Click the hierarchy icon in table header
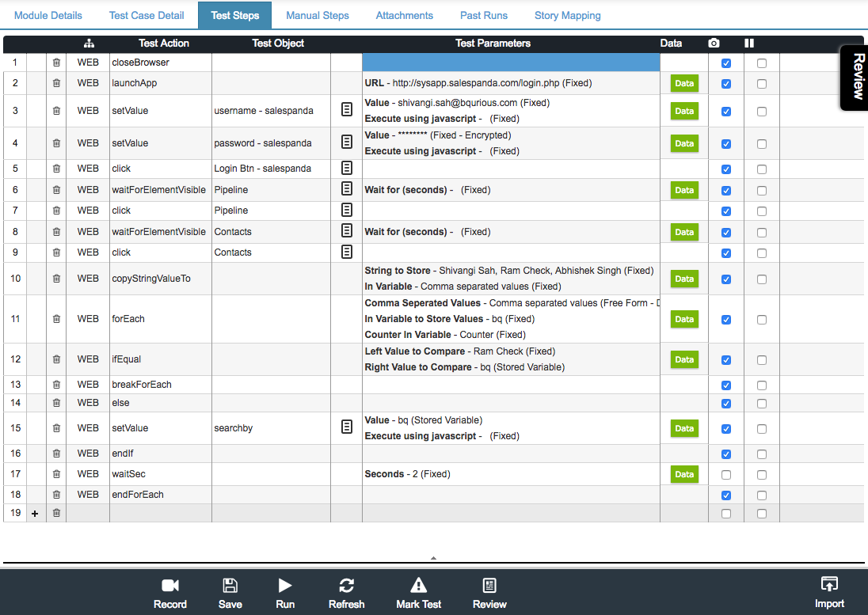868x615 pixels. (x=89, y=44)
